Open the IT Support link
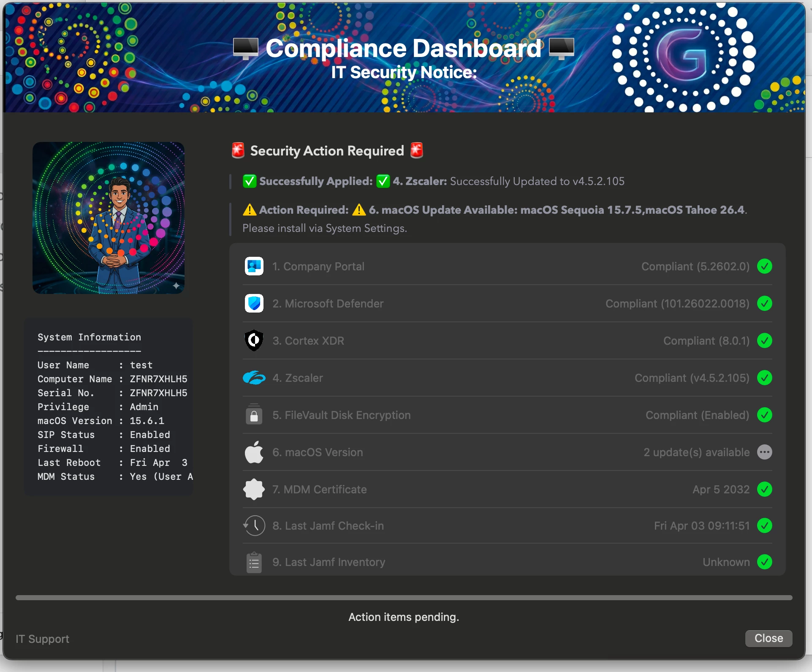The image size is (812, 672). point(42,639)
